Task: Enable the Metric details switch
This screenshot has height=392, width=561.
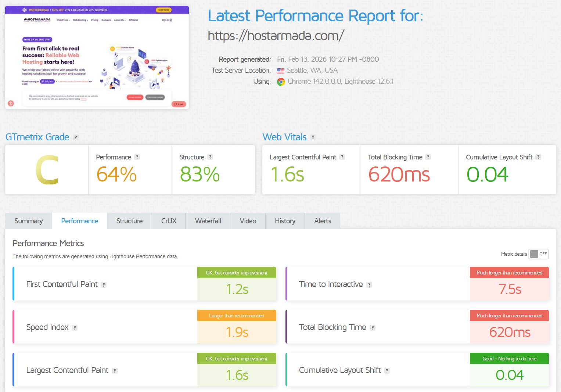Action: [538, 254]
